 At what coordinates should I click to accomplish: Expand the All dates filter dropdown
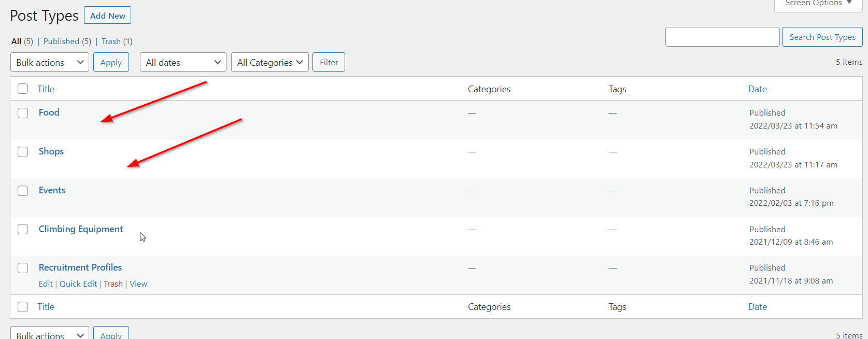click(x=183, y=62)
